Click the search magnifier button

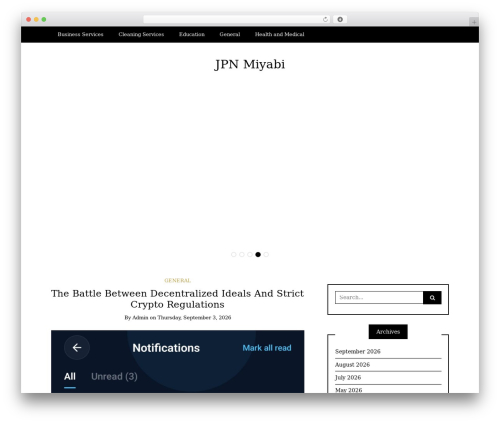pos(432,298)
